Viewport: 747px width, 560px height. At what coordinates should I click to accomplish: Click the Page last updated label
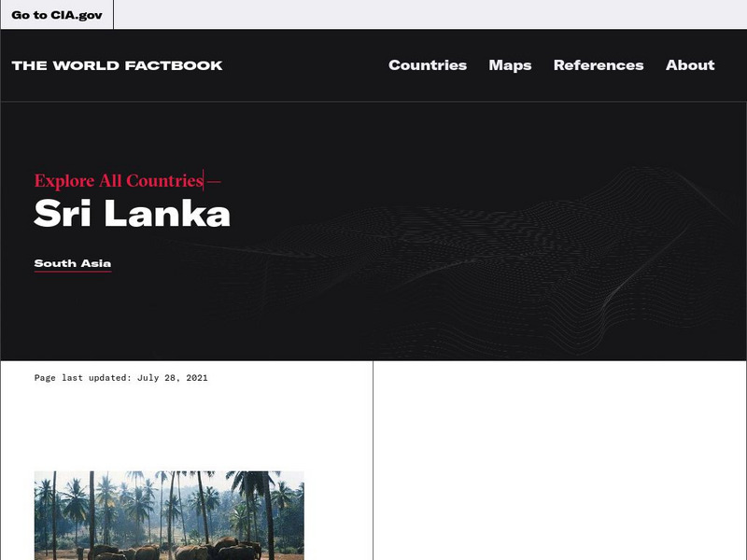click(82, 378)
